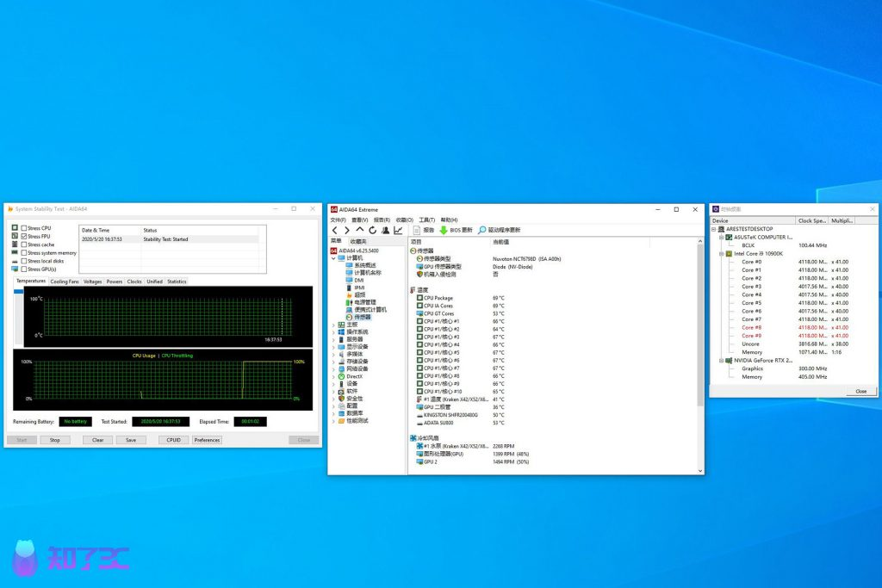The height and width of the screenshot is (588, 882).
Task: Click Intel Core i9 10900K chip icon row
Action: tap(754, 253)
